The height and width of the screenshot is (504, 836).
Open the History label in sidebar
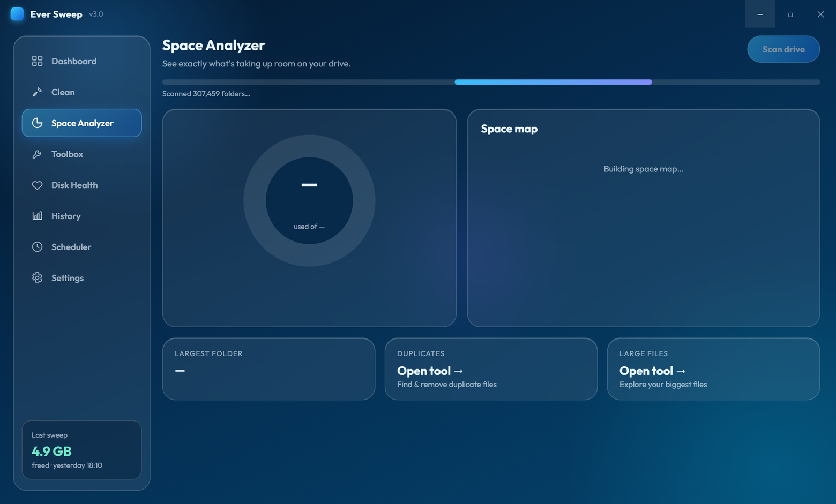click(x=66, y=216)
